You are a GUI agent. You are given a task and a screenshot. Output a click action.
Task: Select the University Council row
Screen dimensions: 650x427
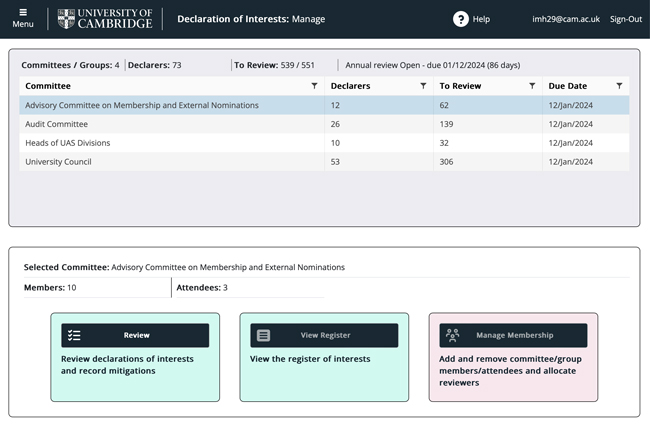(x=324, y=162)
